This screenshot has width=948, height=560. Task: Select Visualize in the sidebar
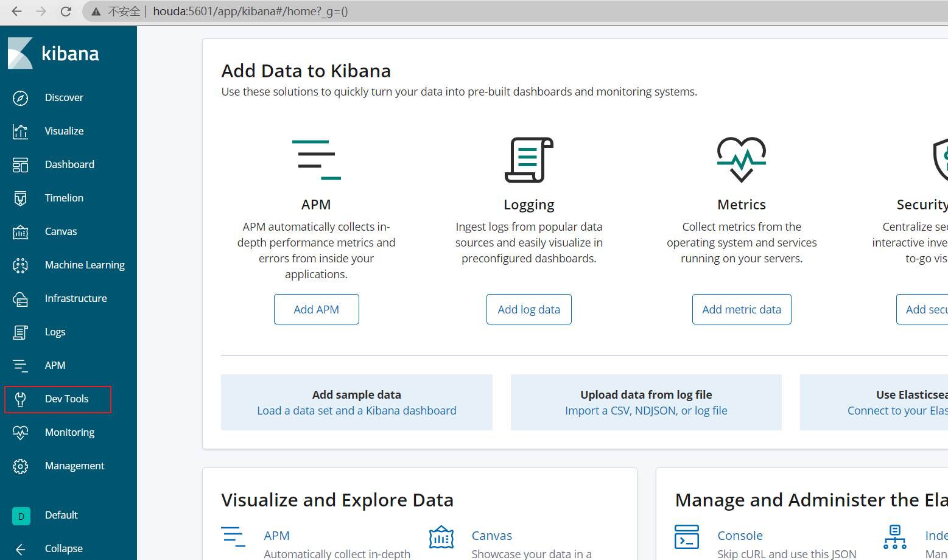64,131
